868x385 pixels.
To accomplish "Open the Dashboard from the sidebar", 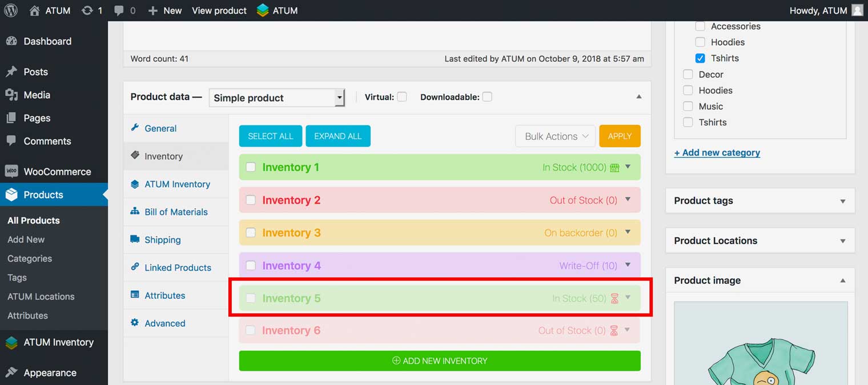I will pos(47,41).
